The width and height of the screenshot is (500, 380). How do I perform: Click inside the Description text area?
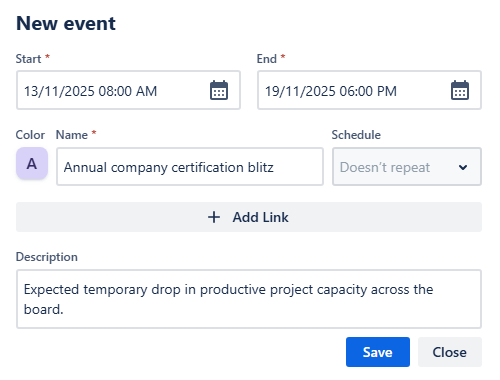point(249,299)
